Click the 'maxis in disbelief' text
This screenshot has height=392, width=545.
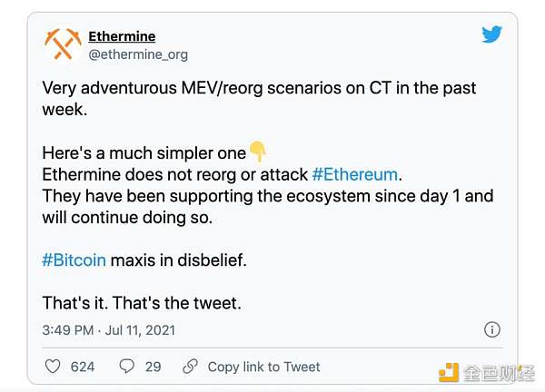click(178, 260)
